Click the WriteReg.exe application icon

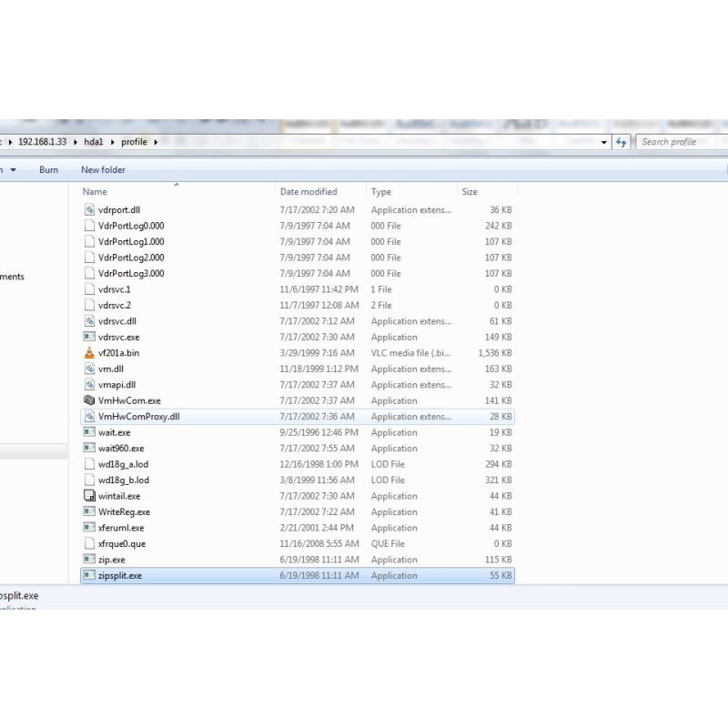click(x=89, y=512)
